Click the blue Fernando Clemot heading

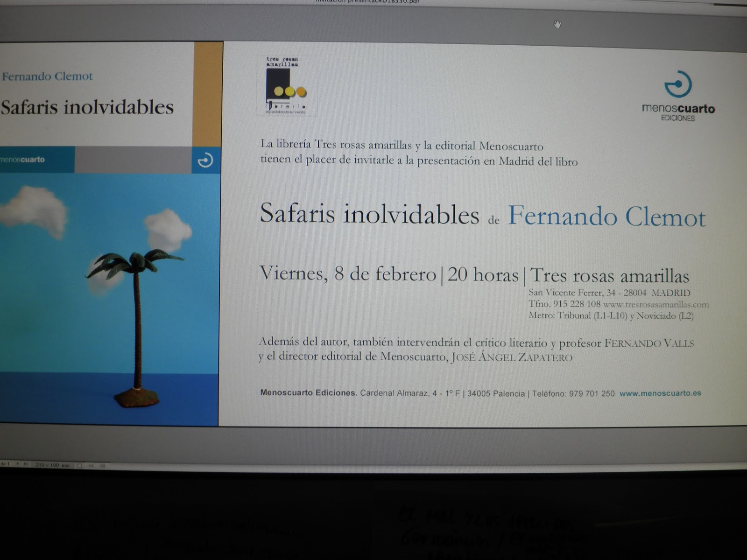click(606, 216)
